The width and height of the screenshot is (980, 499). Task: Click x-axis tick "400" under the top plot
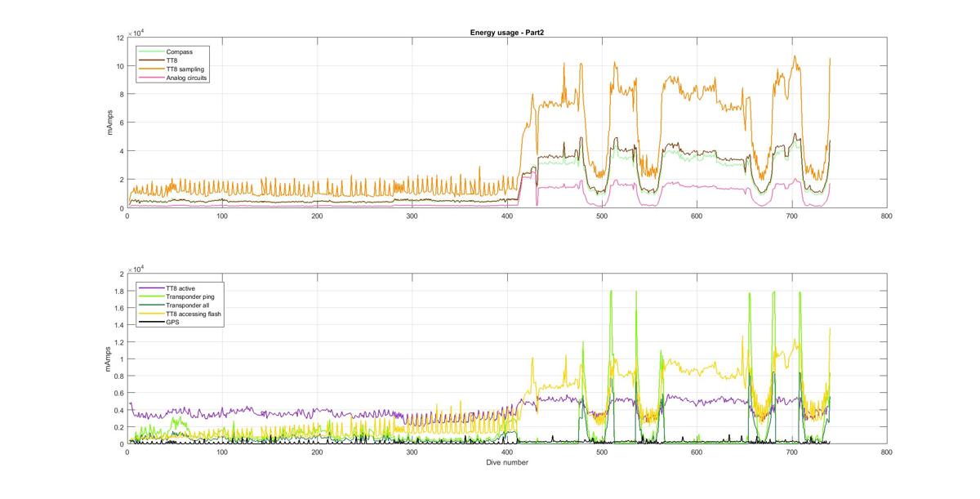pos(507,216)
